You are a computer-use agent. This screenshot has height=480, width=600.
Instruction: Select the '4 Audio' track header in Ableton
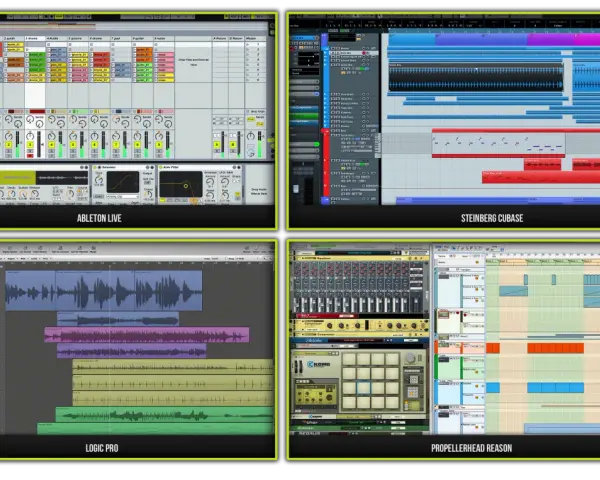56,39
